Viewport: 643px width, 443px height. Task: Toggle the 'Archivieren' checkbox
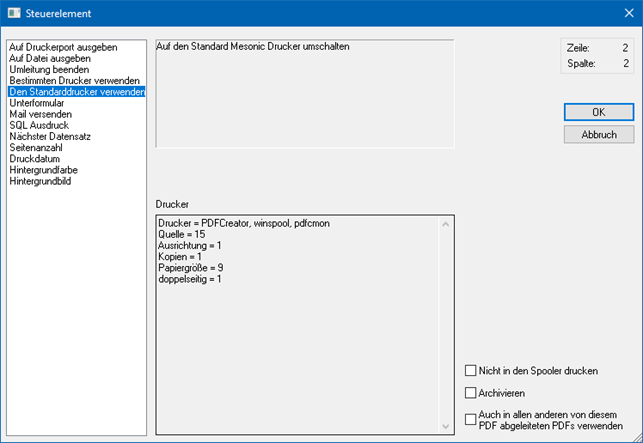pos(471,393)
